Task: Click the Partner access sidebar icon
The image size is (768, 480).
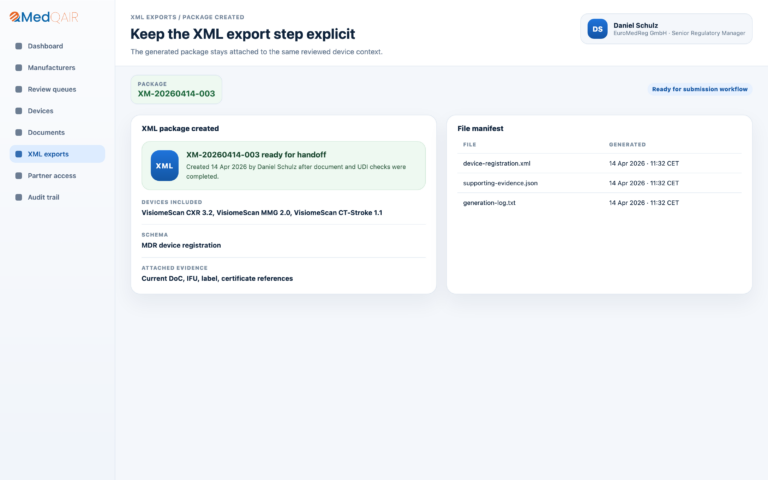Action: tap(19, 175)
